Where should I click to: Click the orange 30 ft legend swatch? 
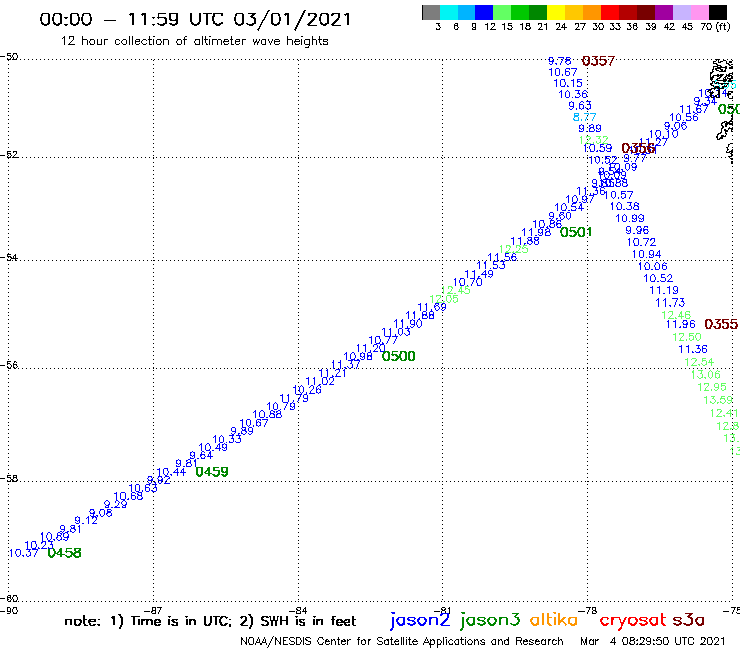592,12
